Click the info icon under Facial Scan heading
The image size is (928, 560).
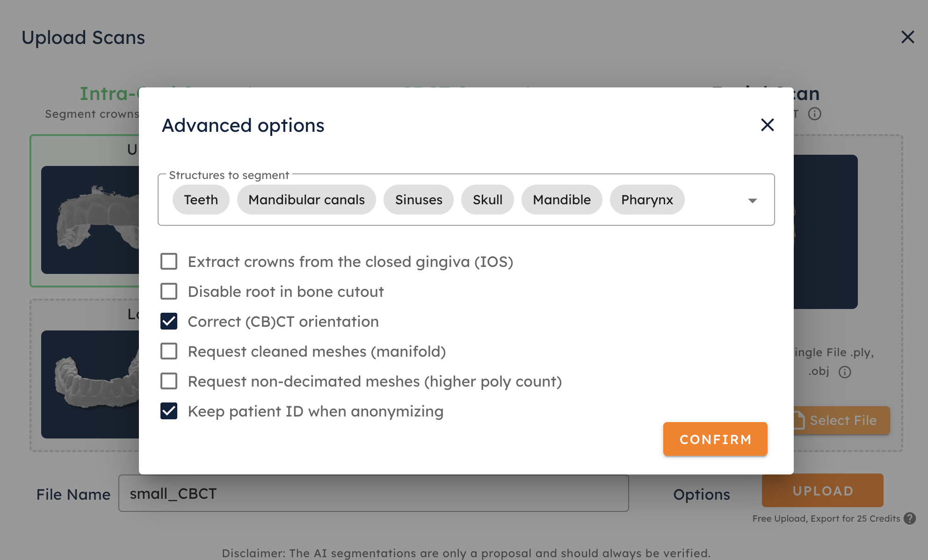coord(814,114)
